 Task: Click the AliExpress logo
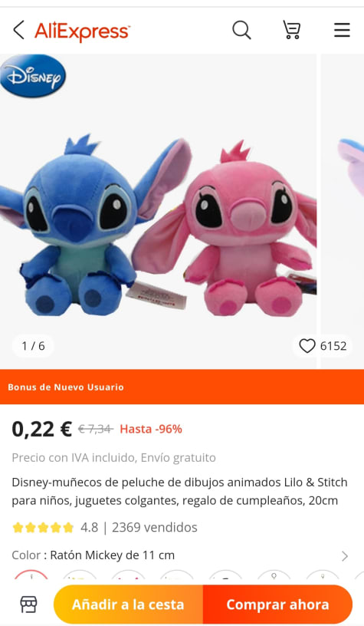click(83, 31)
